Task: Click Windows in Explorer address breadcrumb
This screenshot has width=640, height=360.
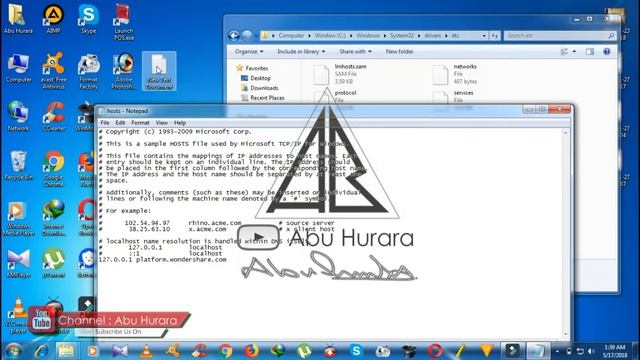Action: 367,36
